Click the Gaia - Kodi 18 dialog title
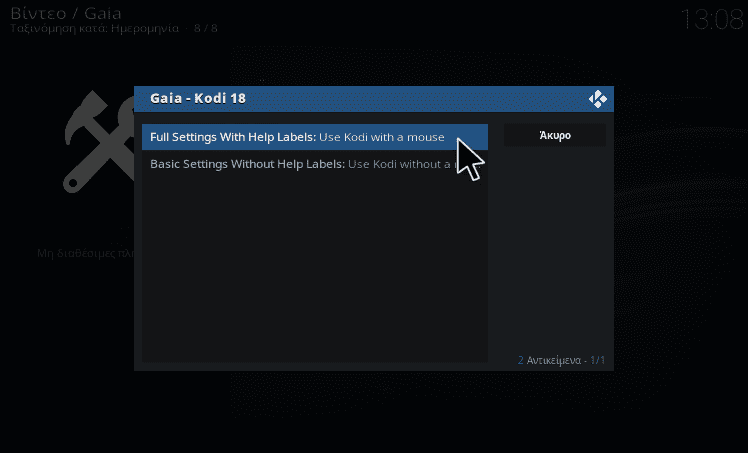748x453 pixels. [198, 98]
